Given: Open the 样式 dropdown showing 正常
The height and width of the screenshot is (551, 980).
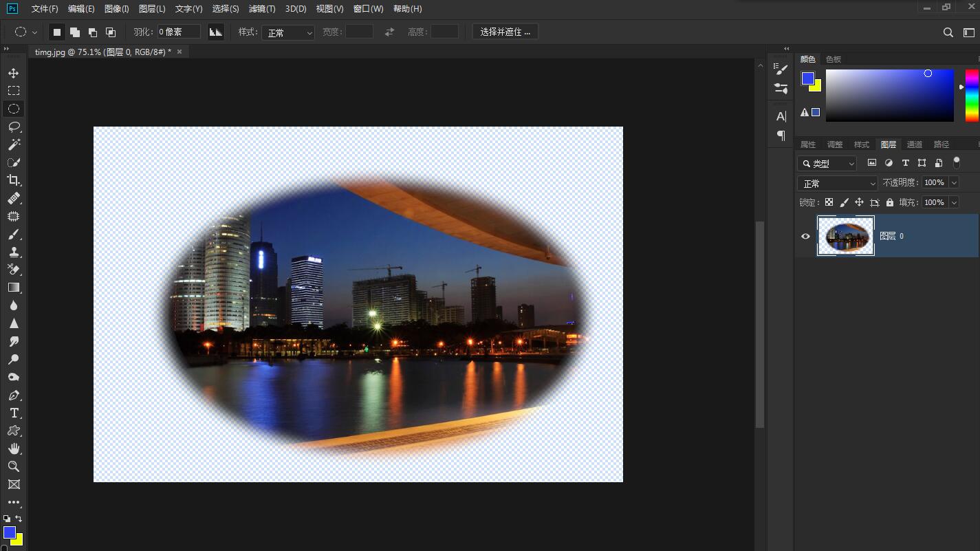Looking at the screenshot, I should coord(287,32).
